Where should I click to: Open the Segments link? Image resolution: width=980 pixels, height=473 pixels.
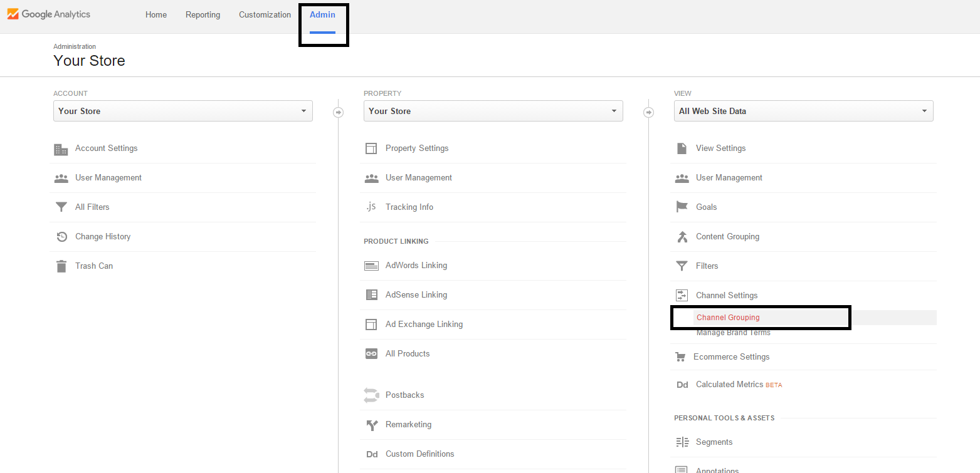tap(714, 442)
